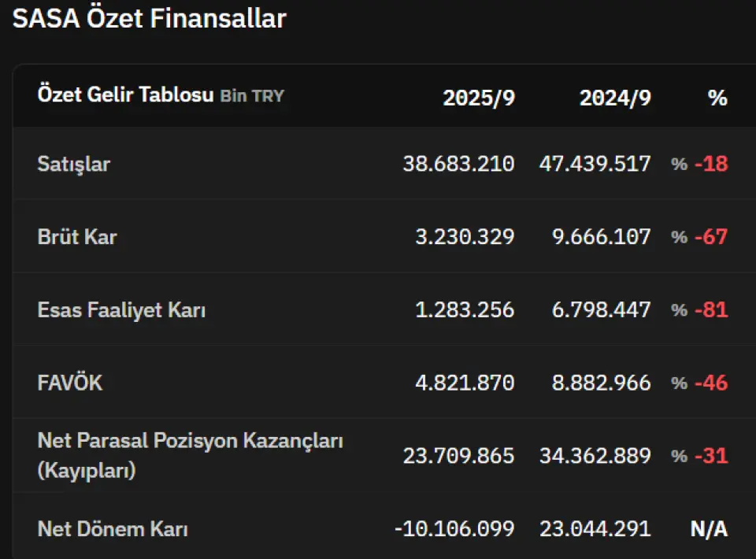756x559 pixels.
Task: Click the 2025/9 column header
Action: (478, 98)
